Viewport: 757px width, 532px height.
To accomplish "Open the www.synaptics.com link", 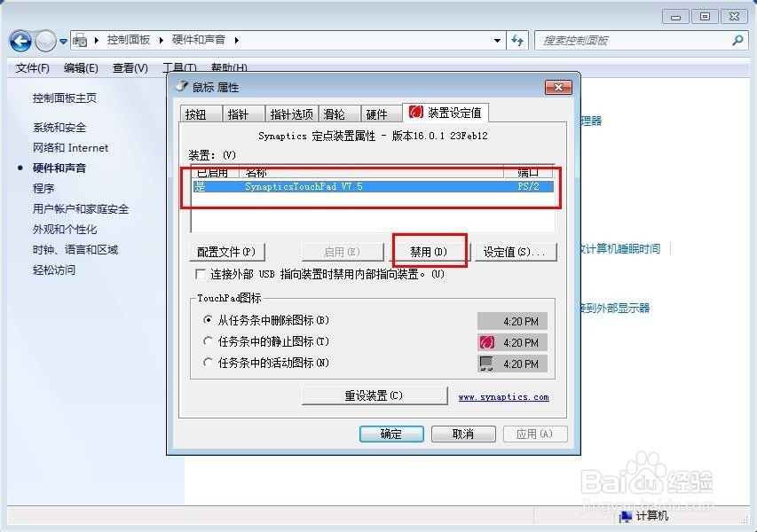I will [503, 397].
